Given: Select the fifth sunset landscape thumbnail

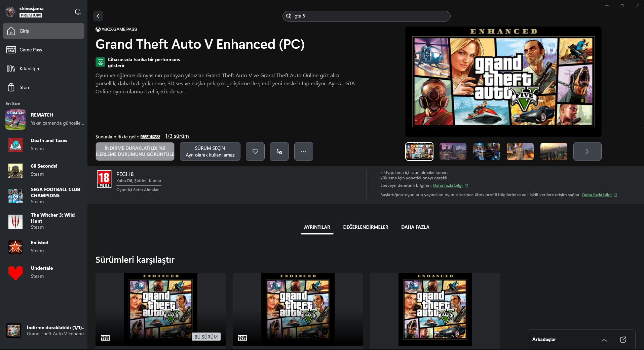Looking at the screenshot, I should point(554,151).
